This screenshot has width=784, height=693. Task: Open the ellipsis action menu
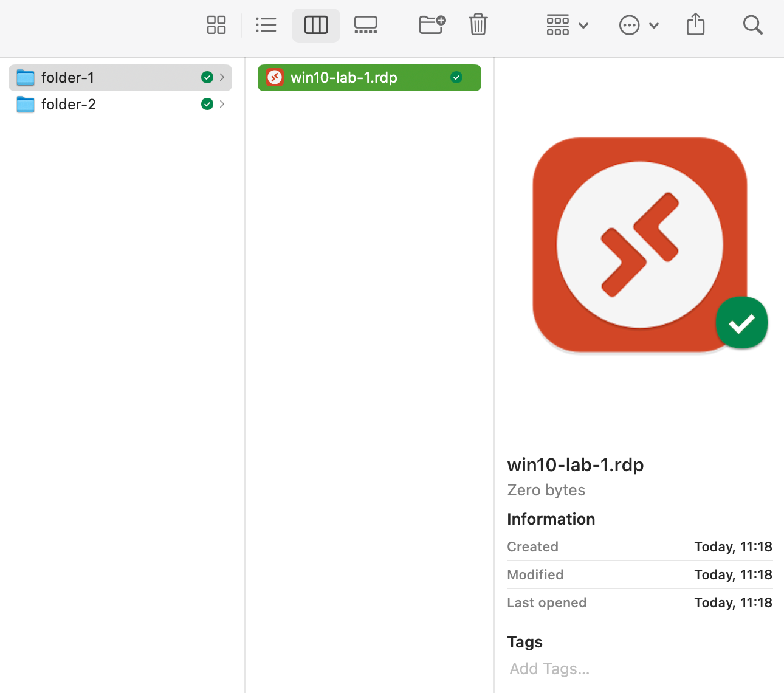(639, 25)
